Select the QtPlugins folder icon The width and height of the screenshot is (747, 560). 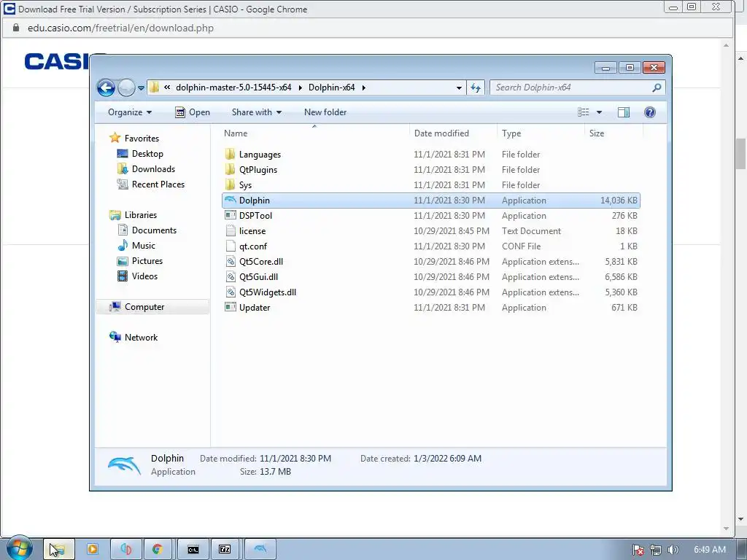(230, 169)
